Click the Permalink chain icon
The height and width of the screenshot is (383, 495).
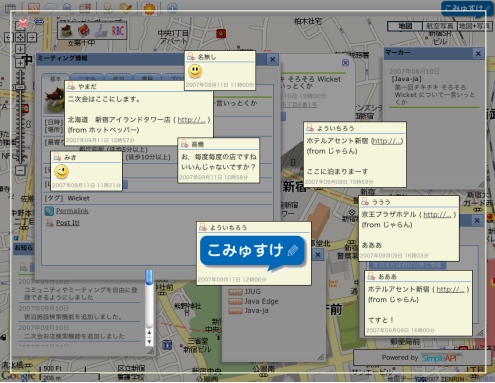49,211
